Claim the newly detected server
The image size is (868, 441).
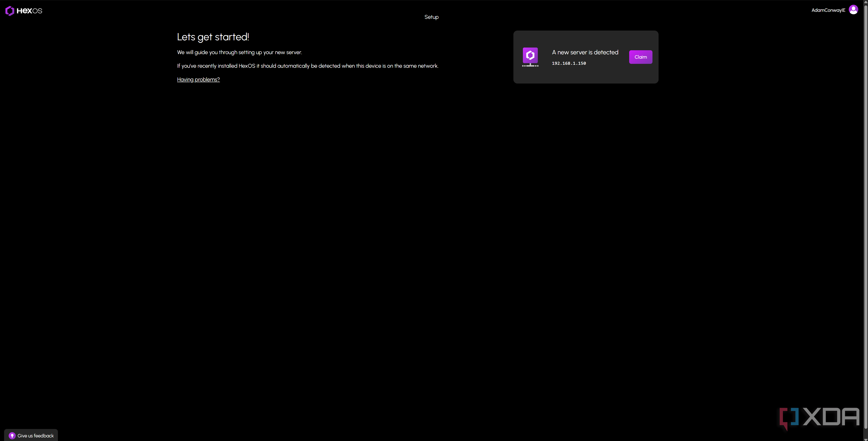(640, 57)
